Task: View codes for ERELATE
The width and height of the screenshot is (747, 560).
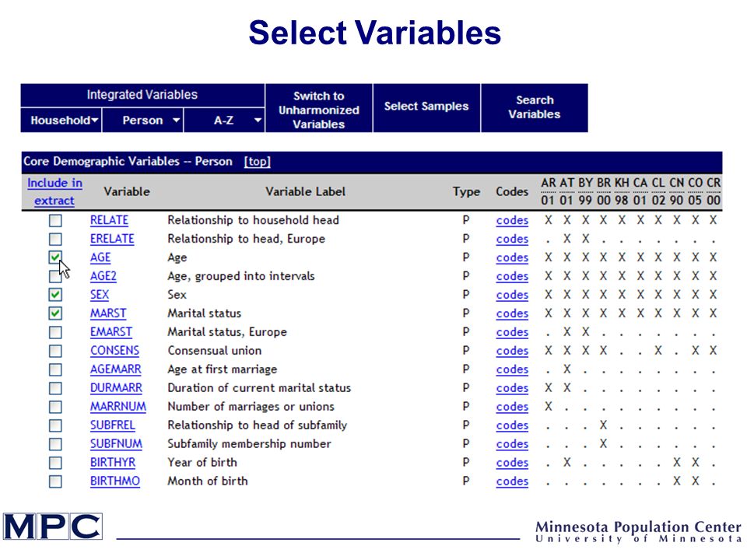Action: (512, 239)
